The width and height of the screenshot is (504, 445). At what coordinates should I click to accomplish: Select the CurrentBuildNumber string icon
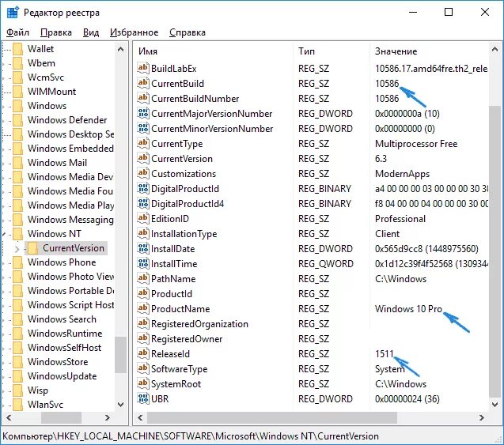[142, 98]
